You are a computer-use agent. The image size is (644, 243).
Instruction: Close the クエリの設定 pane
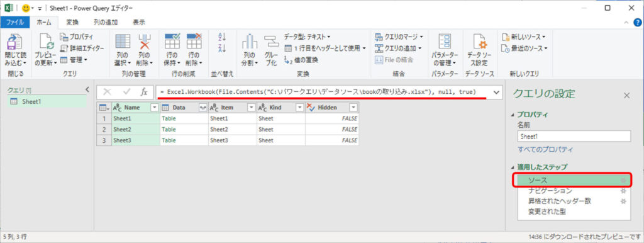click(627, 96)
